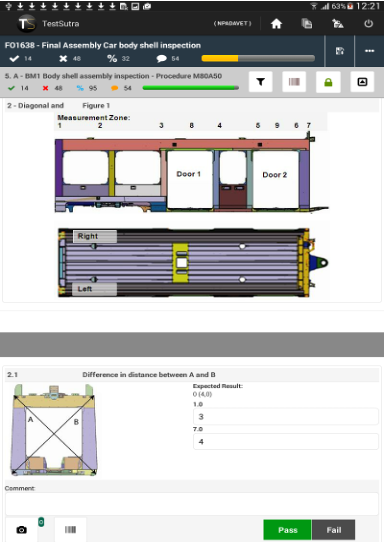Image resolution: width=384 pixels, height=542 pixels.
Task: Open the filter funnel button
Action: [261, 82]
